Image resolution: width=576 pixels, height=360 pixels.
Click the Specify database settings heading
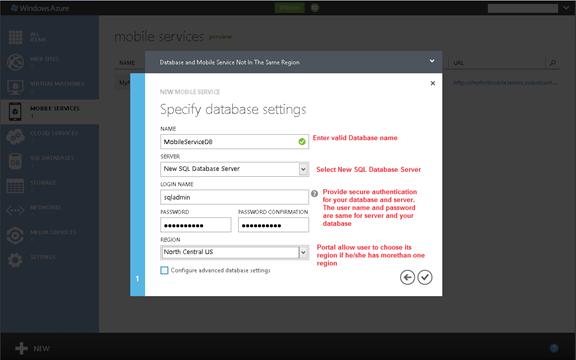tap(233, 109)
